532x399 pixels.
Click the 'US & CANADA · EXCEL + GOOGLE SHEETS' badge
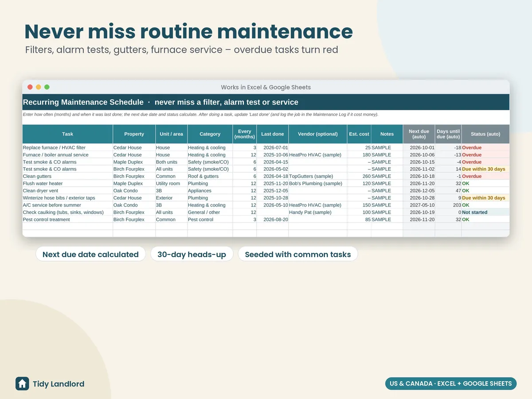pyautogui.click(x=451, y=383)
